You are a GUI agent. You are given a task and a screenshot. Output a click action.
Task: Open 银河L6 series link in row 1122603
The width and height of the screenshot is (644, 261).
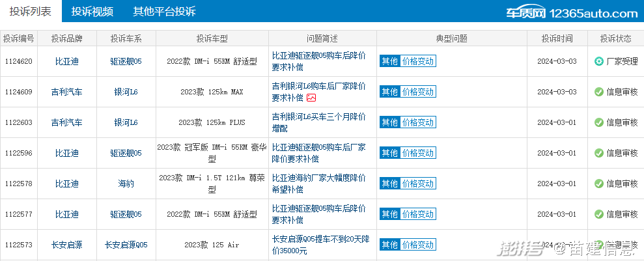click(126, 122)
